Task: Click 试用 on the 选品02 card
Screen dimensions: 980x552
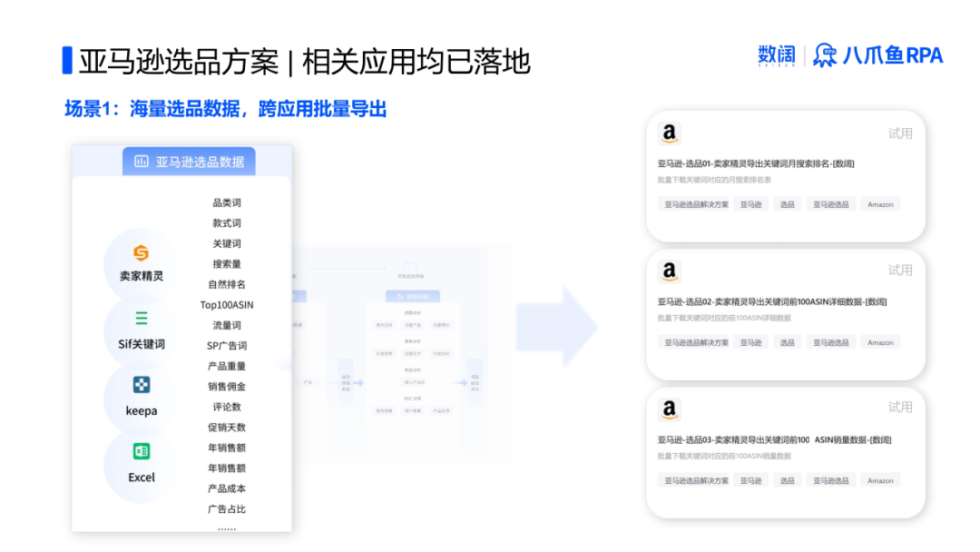Action: click(899, 270)
